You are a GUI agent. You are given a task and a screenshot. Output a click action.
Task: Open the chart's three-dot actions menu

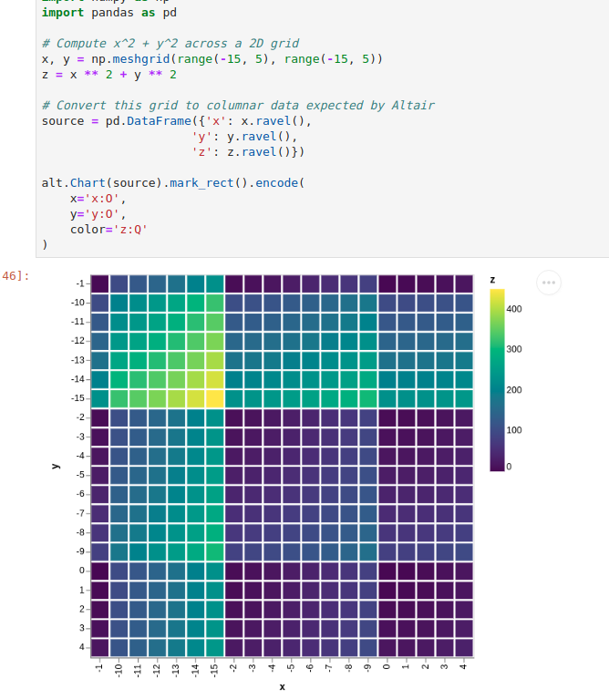click(x=548, y=283)
